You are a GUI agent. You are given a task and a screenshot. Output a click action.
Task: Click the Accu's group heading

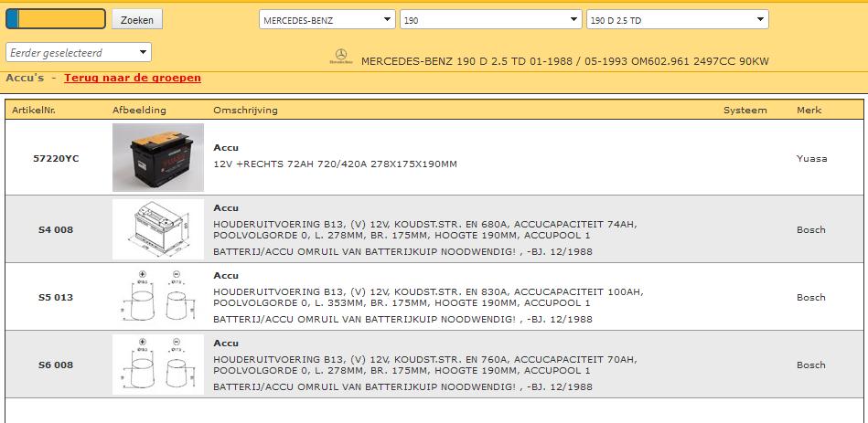tap(25, 78)
